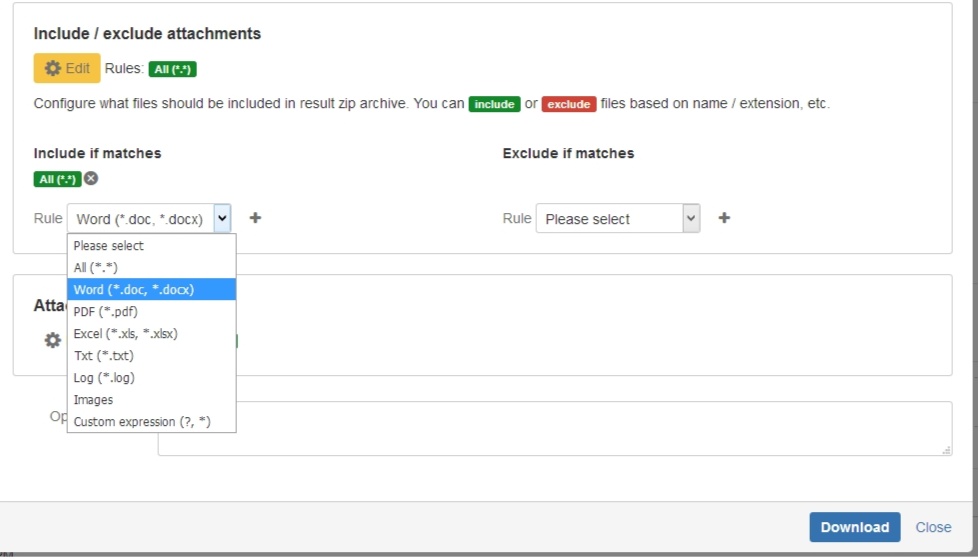Pick PDF (*.pdf) from the list
This screenshot has width=978, height=557.
106,312
